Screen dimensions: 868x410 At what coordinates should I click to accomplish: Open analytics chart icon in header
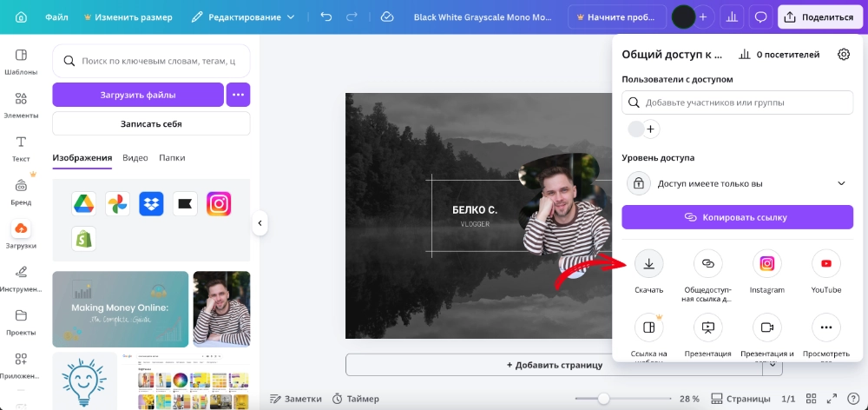[x=732, y=17]
